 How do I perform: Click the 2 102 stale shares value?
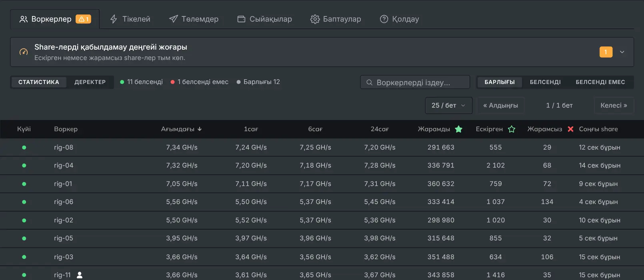(496, 166)
